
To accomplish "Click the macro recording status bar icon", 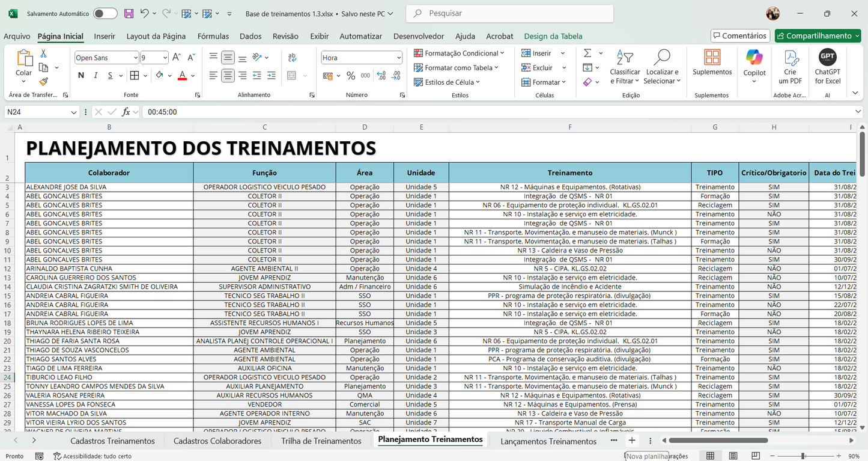I will pos(39,456).
